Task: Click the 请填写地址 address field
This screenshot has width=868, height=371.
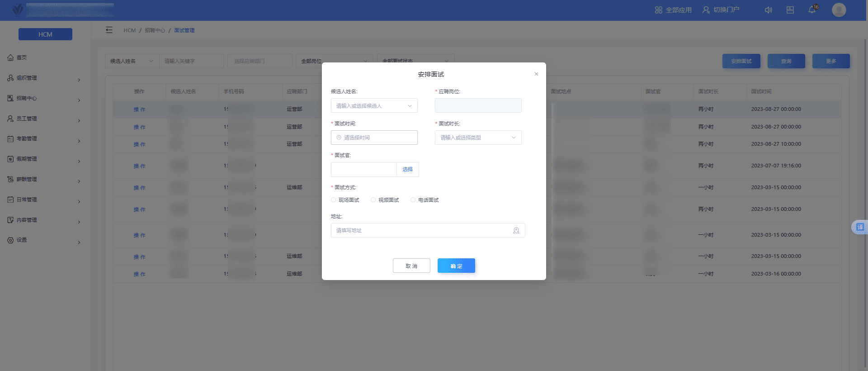Action: (428, 230)
